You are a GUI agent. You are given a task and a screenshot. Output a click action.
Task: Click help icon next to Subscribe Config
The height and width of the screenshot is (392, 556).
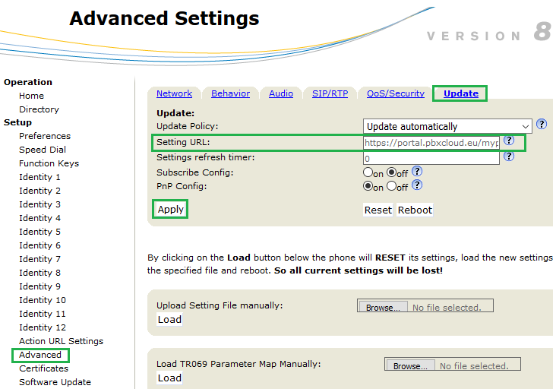417,172
